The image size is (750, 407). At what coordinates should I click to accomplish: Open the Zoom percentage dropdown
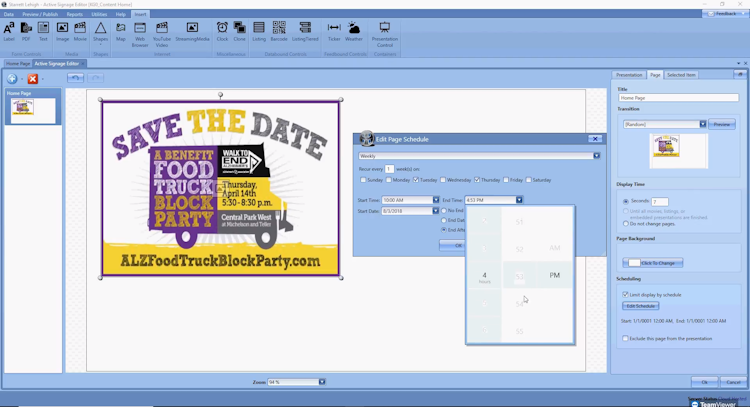click(x=322, y=382)
